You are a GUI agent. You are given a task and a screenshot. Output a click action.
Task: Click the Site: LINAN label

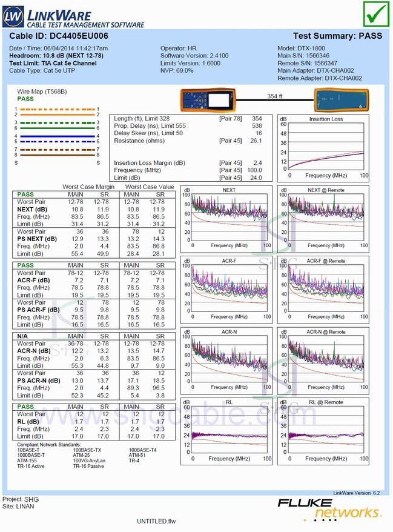(x=18, y=507)
